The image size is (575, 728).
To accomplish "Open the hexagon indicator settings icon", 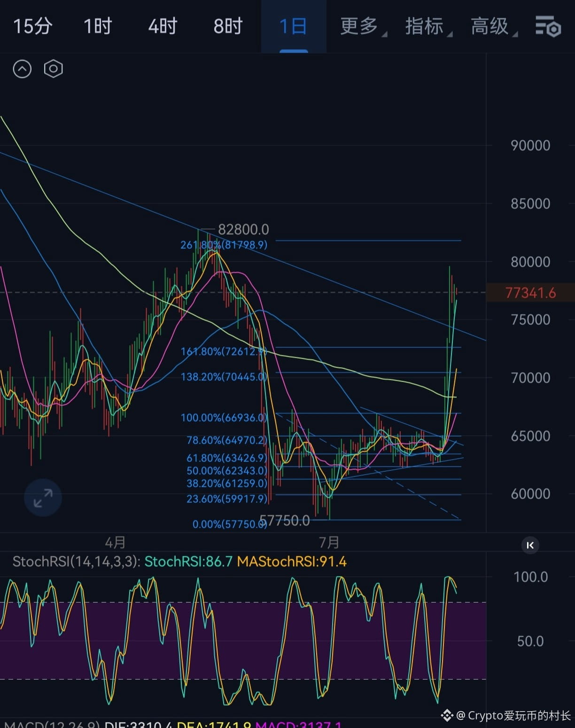I will pyautogui.click(x=53, y=69).
